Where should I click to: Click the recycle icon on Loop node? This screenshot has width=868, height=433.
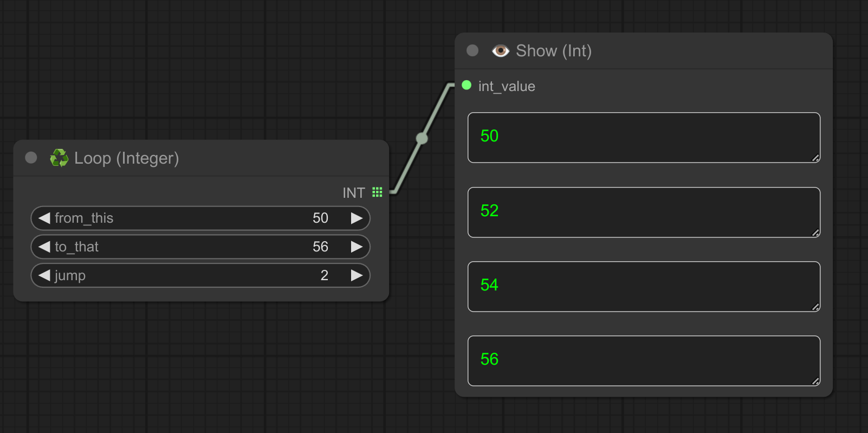[59, 158]
